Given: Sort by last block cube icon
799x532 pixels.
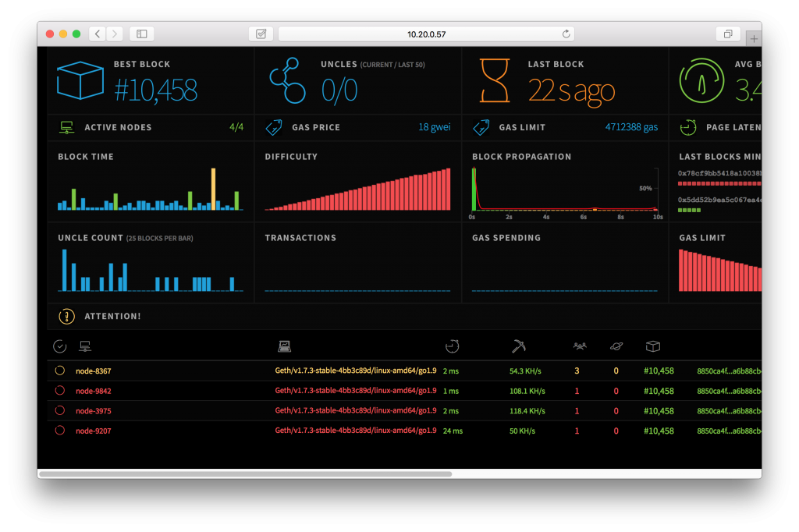Looking at the screenshot, I should pos(653,346).
